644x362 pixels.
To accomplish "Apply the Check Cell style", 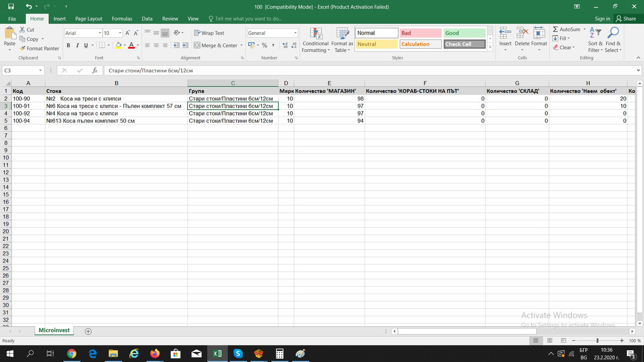I will (464, 44).
